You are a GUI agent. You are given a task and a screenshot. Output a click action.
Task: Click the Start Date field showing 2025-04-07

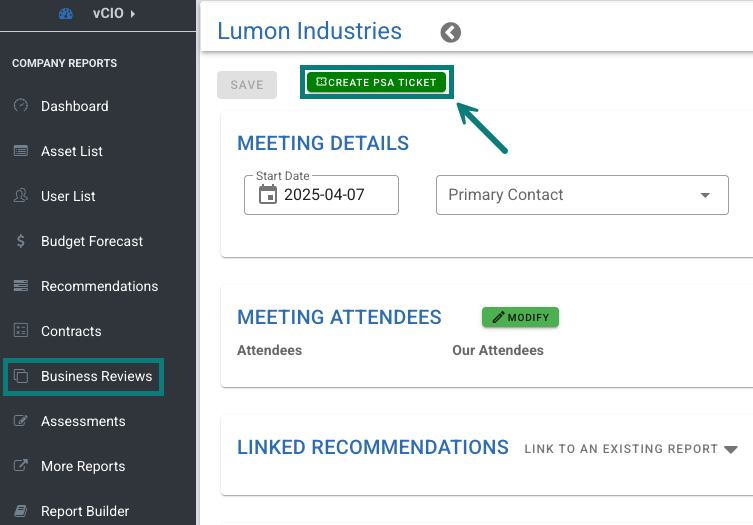tap(321, 195)
